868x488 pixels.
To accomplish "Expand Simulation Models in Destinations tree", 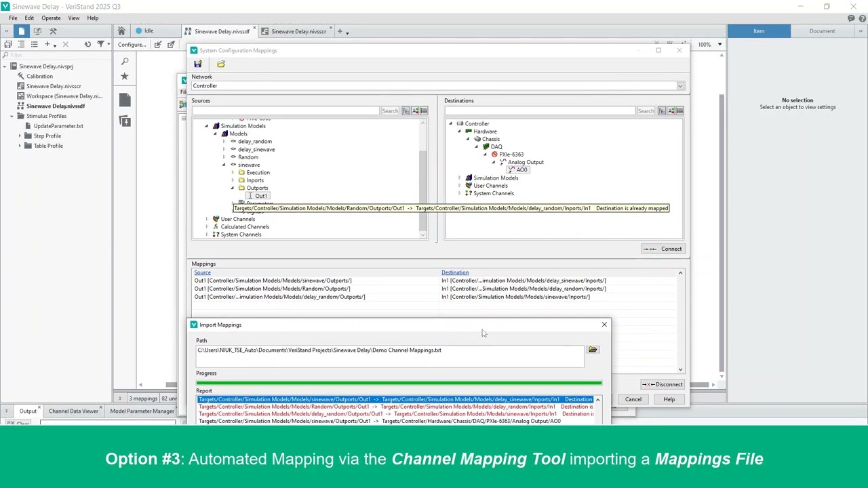I will 459,178.
